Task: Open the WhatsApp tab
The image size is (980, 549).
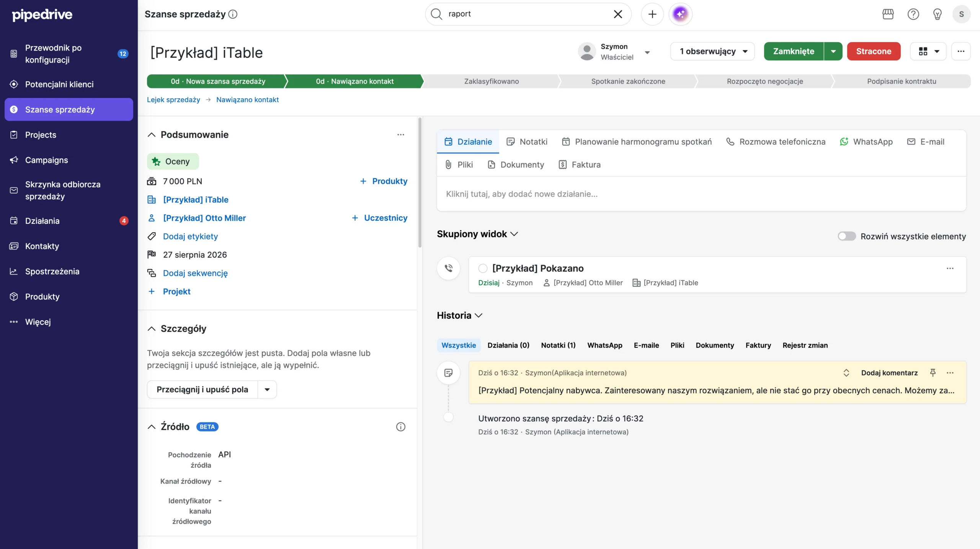Action: 866,142
